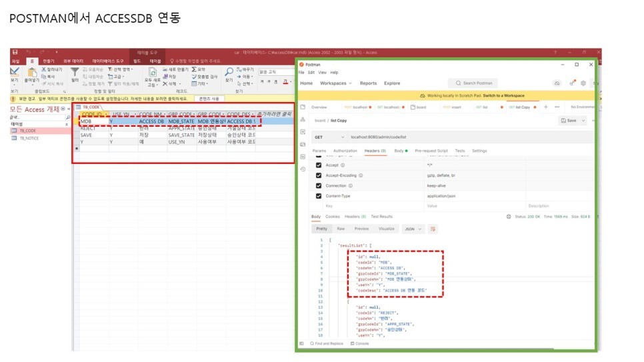This screenshot has height=362, width=644.
Task: Click the cloud sync icon in Postman header
Action: pos(557,83)
